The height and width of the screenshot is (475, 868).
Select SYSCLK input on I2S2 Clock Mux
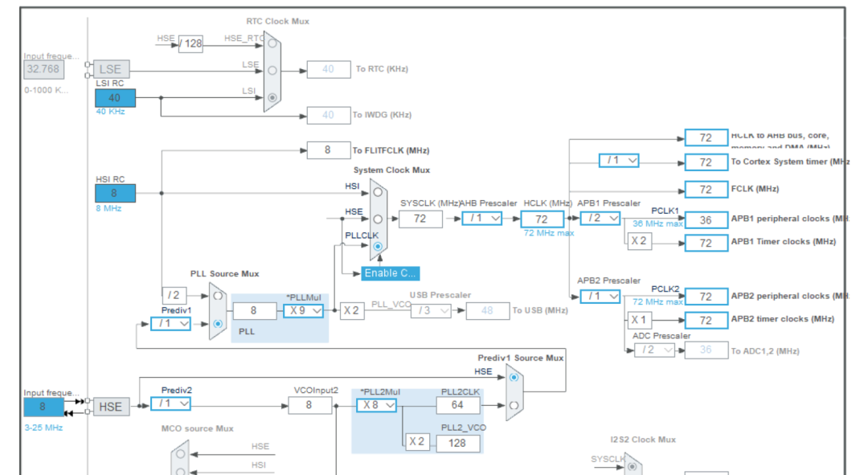click(x=632, y=467)
